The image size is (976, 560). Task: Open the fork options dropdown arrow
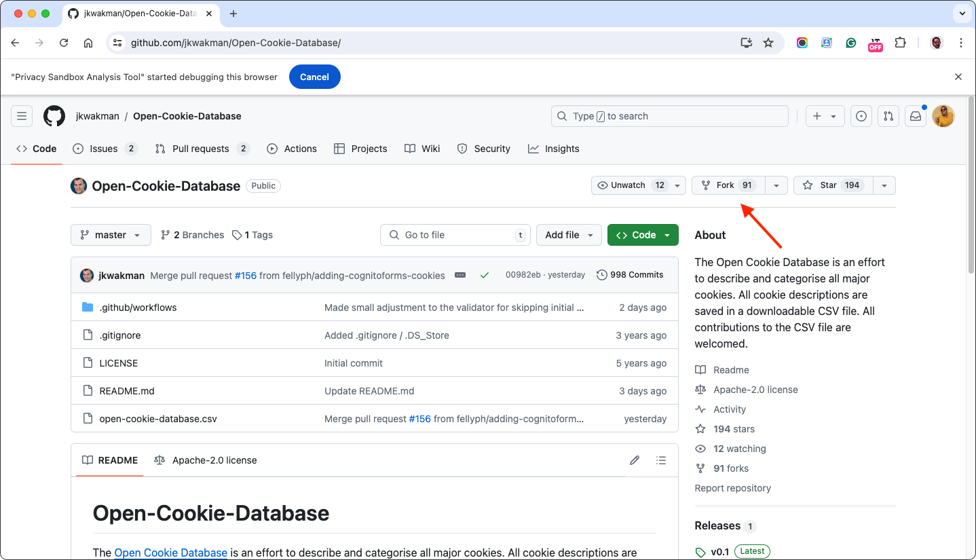click(776, 185)
